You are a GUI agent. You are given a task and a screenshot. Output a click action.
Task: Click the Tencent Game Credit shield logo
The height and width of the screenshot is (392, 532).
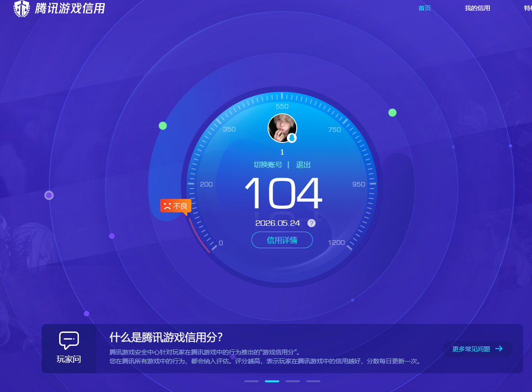point(22,8)
